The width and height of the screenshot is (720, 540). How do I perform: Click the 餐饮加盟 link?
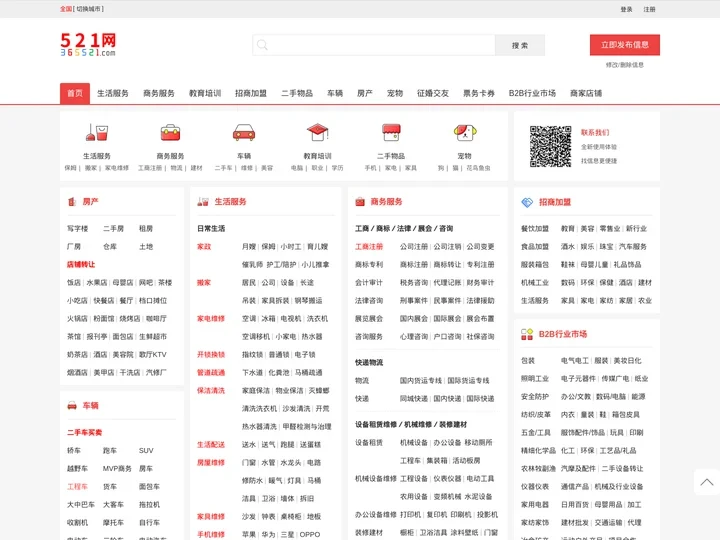(x=535, y=228)
